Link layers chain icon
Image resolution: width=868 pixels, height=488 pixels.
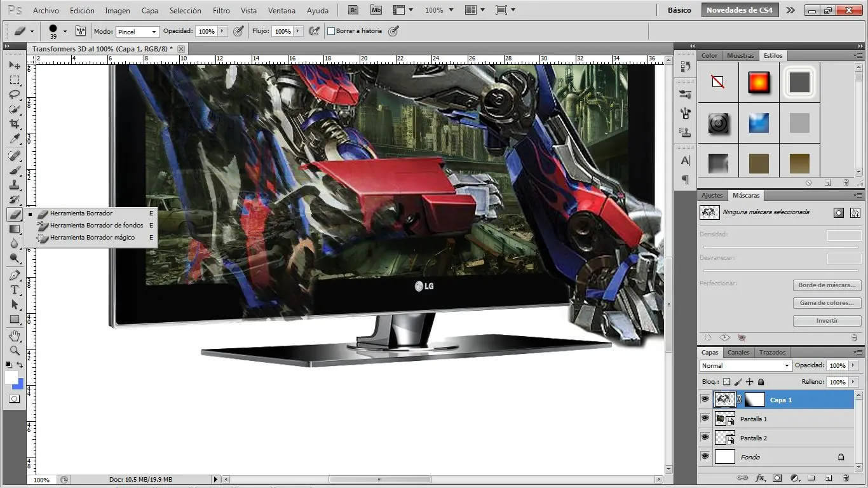[742, 477]
